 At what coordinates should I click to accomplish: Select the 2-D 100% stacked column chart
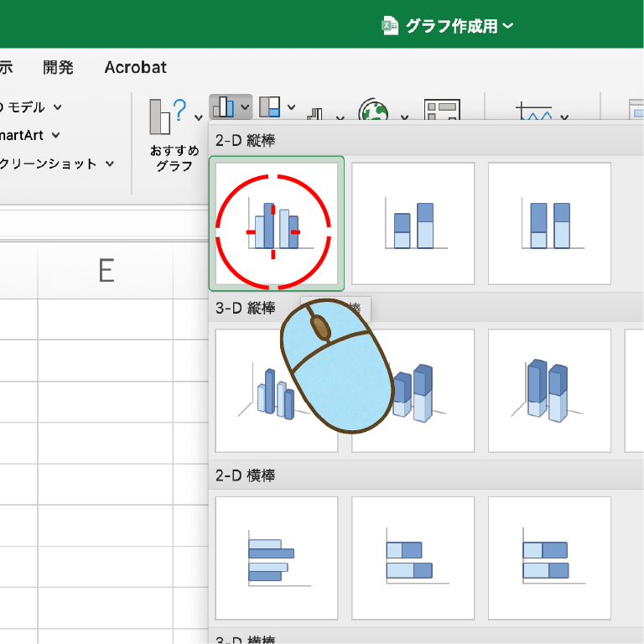click(x=549, y=224)
